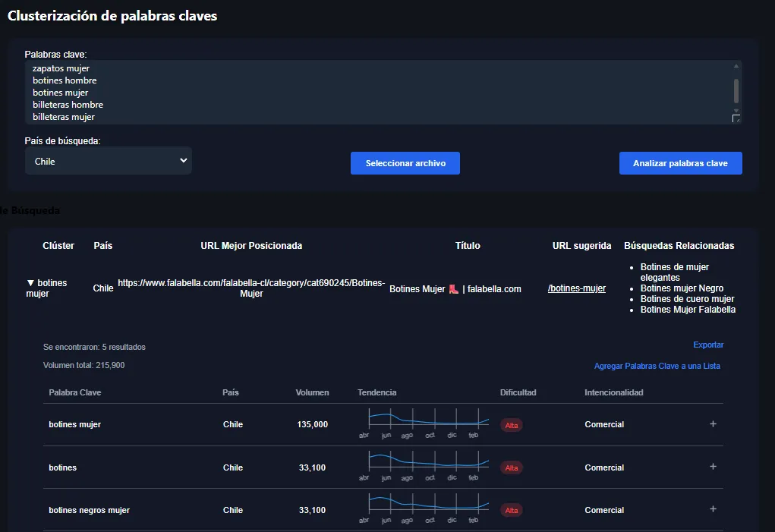
Task: Sort by the Volumen column header
Action: [x=312, y=392]
